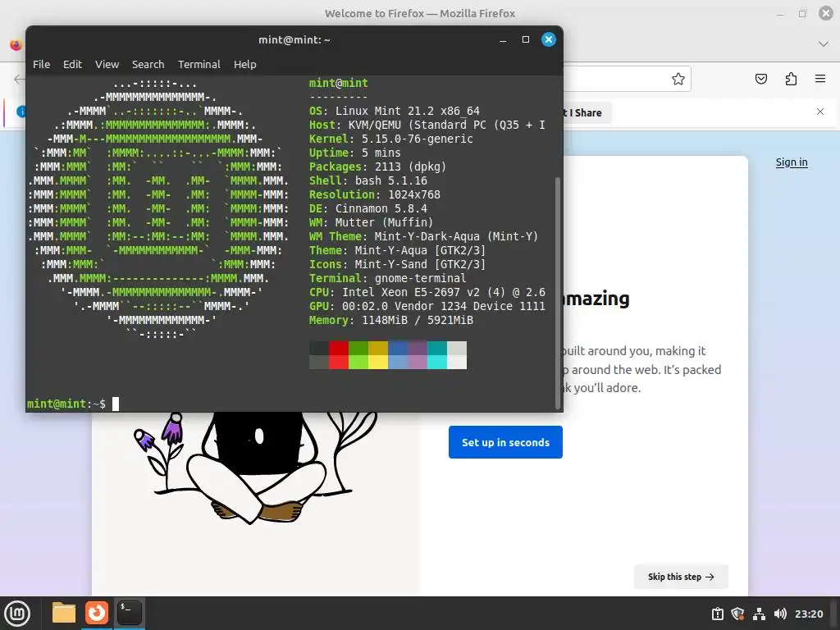The height and width of the screenshot is (630, 840).
Task: Click the Firefox tab favicon
Action: tap(16, 45)
